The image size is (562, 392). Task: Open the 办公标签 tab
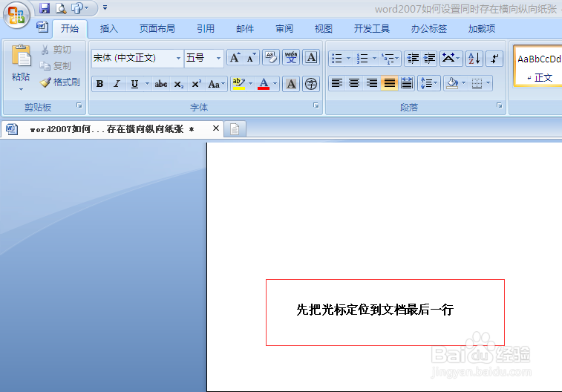(x=428, y=29)
